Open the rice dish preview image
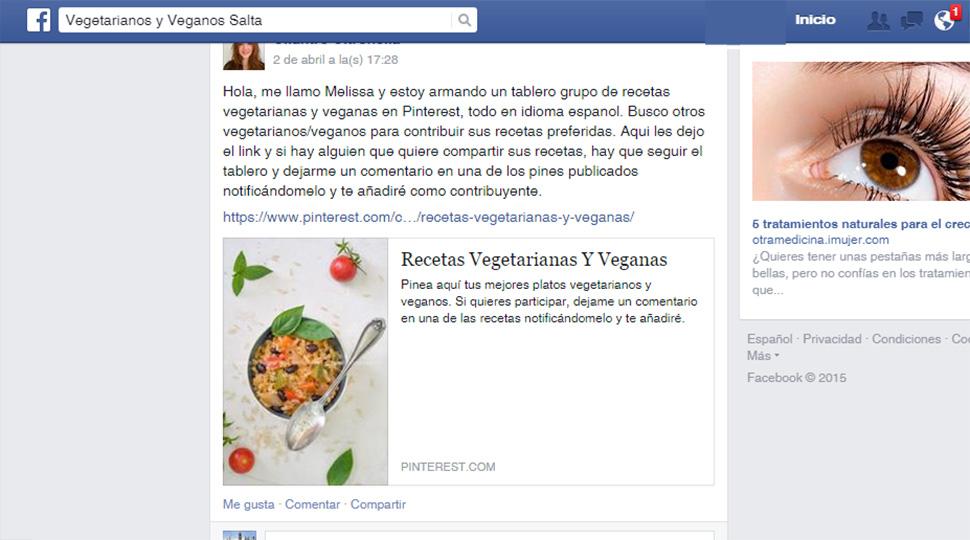 click(306, 361)
